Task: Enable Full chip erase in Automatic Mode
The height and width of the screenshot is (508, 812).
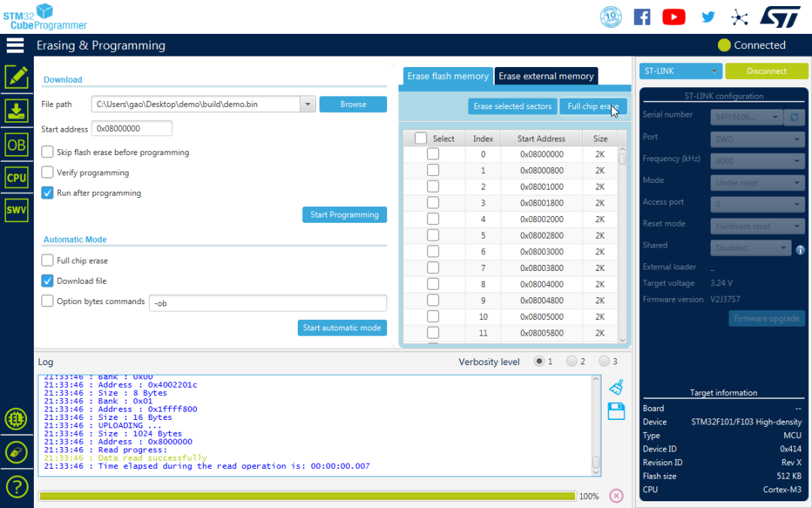Action: click(x=47, y=260)
